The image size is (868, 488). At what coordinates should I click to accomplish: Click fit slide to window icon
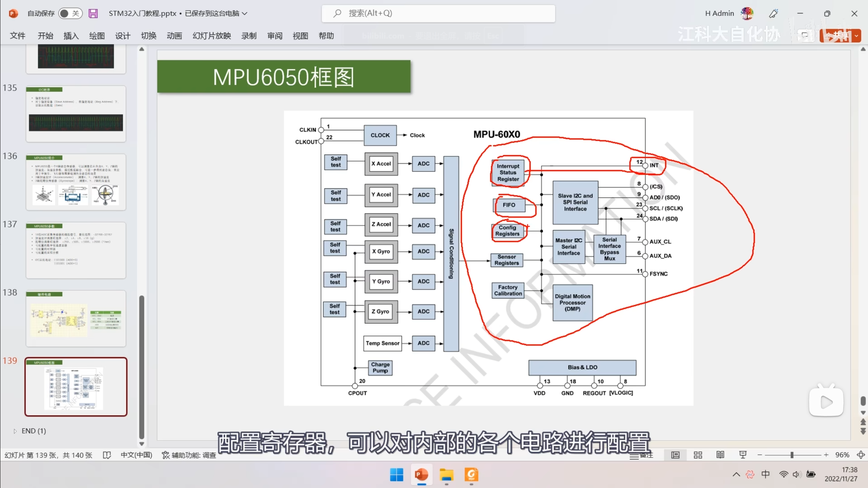(x=860, y=455)
